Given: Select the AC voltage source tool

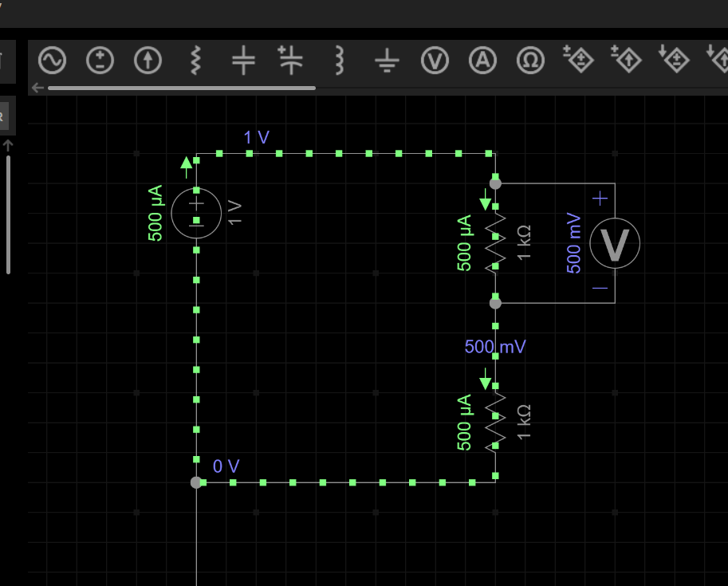Looking at the screenshot, I should [52, 61].
